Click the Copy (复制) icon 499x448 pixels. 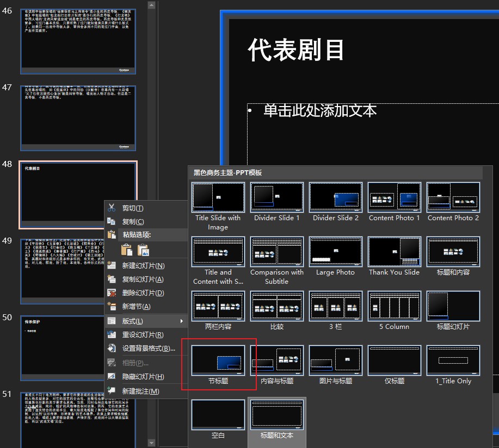pyautogui.click(x=111, y=222)
